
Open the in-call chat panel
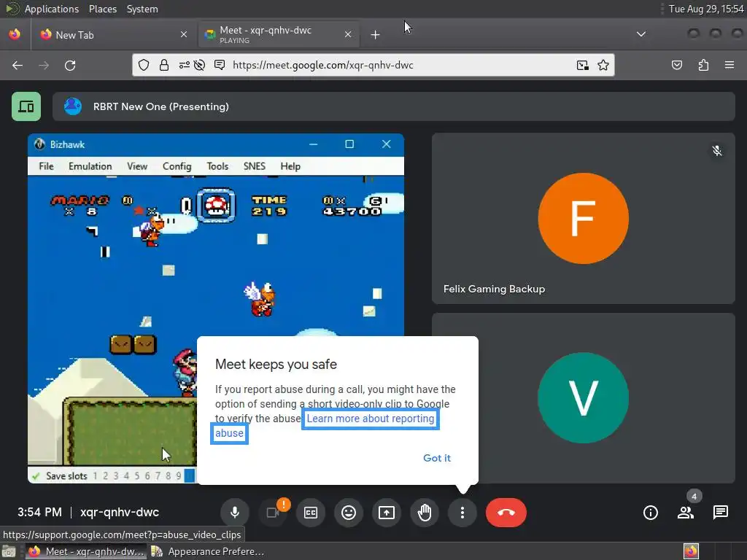[x=720, y=513]
